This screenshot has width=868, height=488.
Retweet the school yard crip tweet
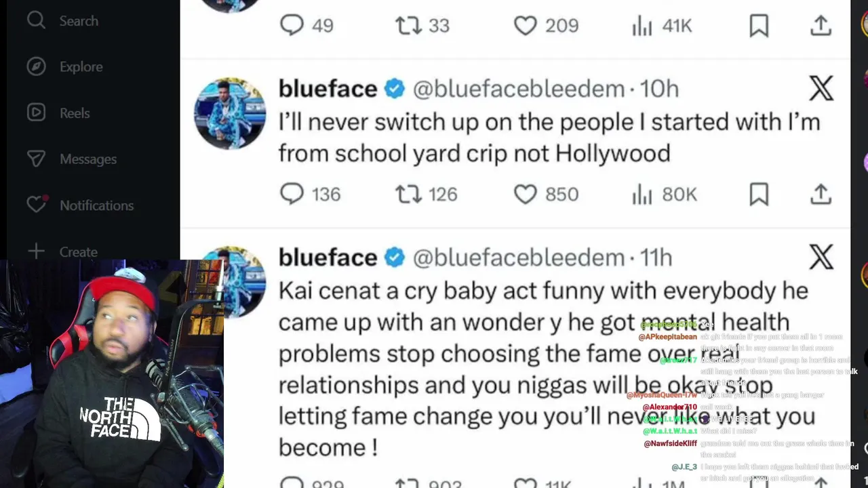pyautogui.click(x=408, y=195)
